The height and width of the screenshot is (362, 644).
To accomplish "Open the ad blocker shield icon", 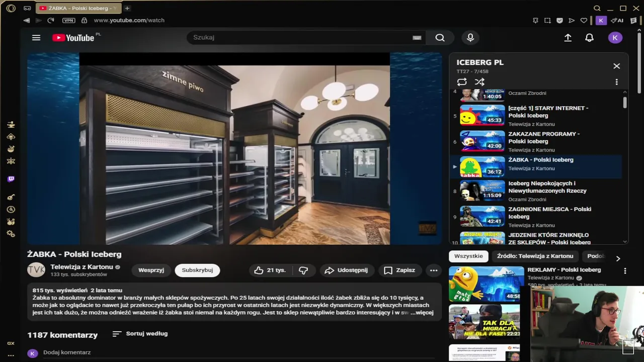I will tap(559, 21).
